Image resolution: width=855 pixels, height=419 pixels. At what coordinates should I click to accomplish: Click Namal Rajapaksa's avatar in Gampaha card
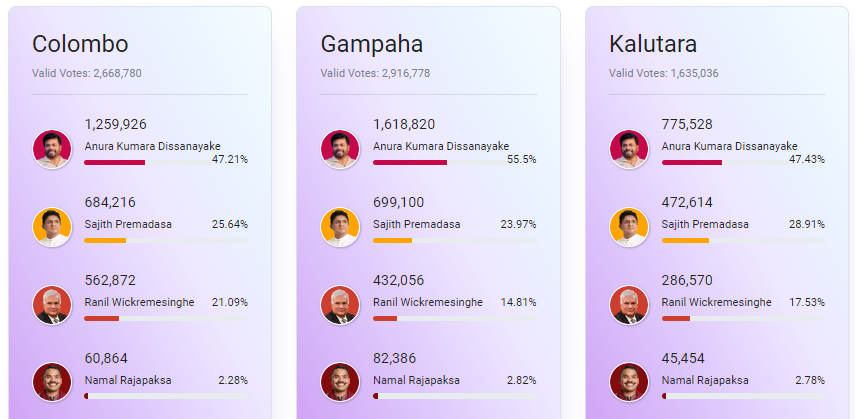[x=340, y=383]
